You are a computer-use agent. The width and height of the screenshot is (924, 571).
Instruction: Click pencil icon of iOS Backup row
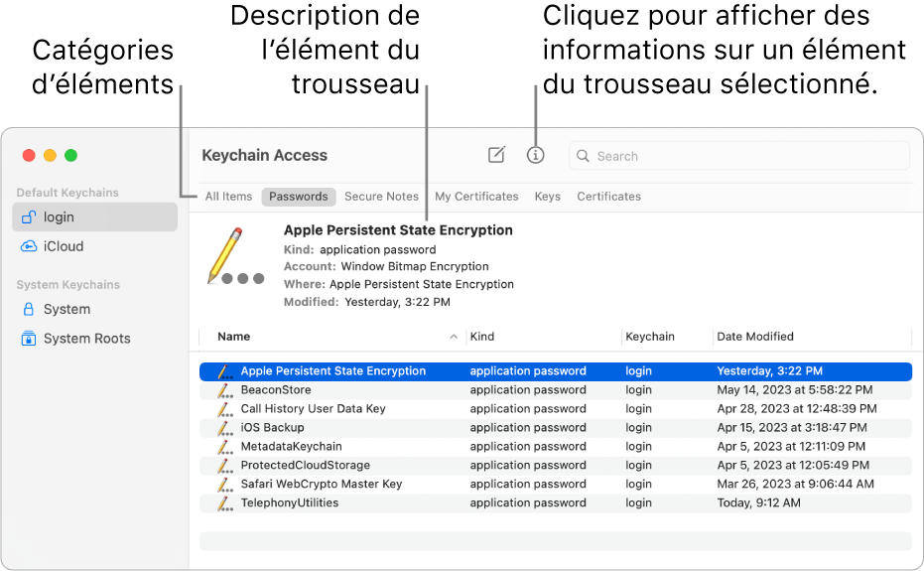point(225,428)
